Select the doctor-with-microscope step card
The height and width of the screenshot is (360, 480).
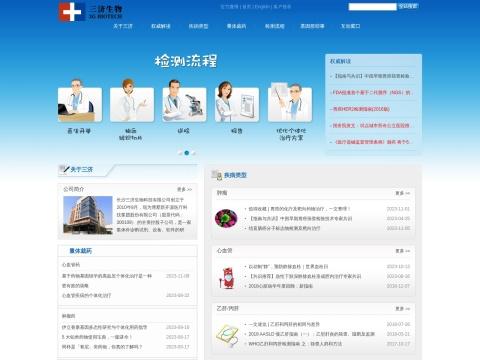click(184, 101)
